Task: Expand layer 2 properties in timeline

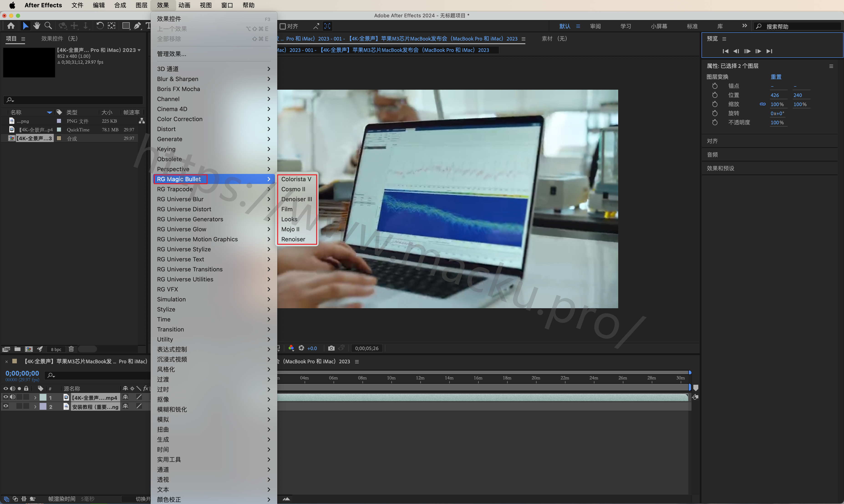Action: 35,407
